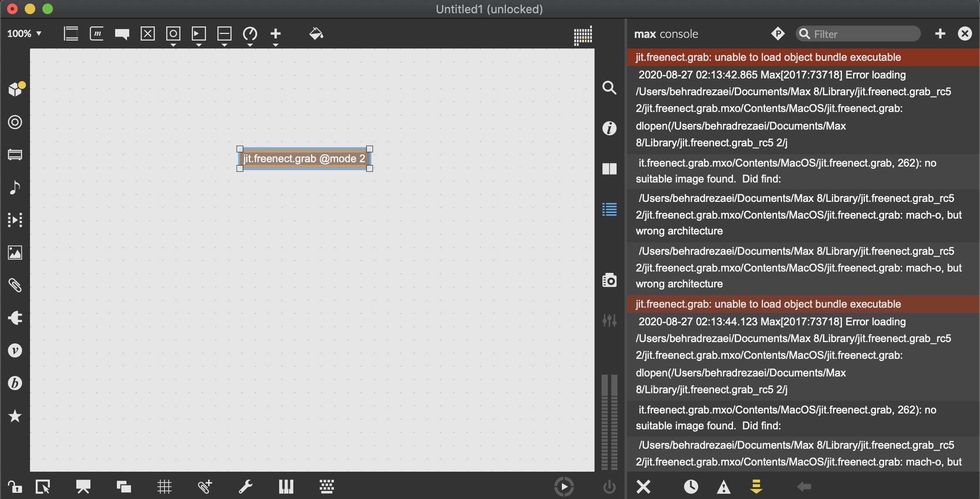Open dropdown arrow under the button object icon
The width and height of the screenshot is (980, 499).
pyautogui.click(x=173, y=45)
